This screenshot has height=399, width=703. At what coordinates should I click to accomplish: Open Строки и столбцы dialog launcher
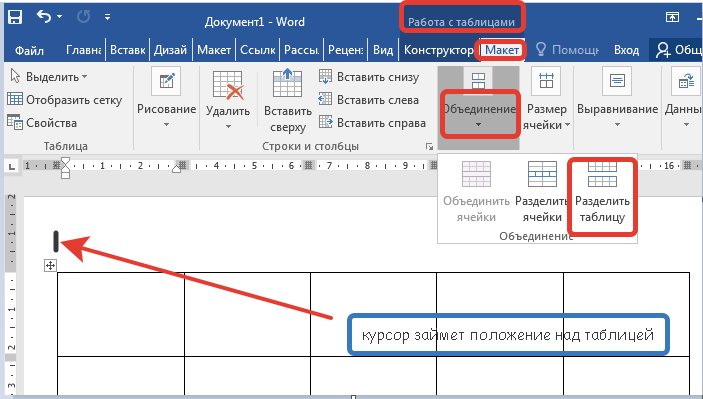click(429, 147)
